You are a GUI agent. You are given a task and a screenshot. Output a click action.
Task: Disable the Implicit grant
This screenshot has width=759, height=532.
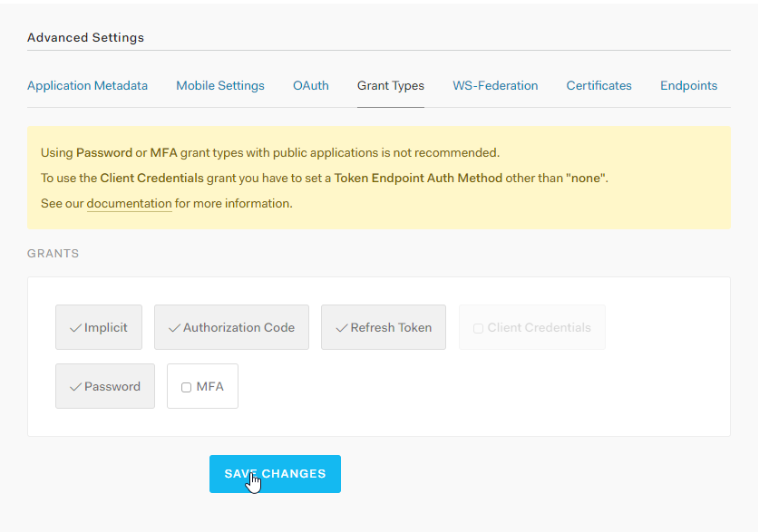pos(99,327)
